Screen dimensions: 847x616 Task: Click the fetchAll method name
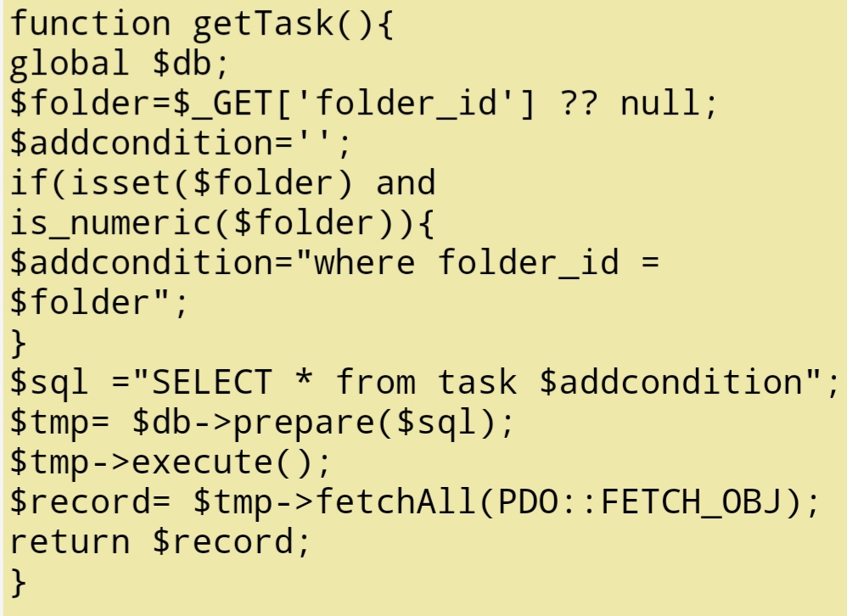(x=395, y=501)
